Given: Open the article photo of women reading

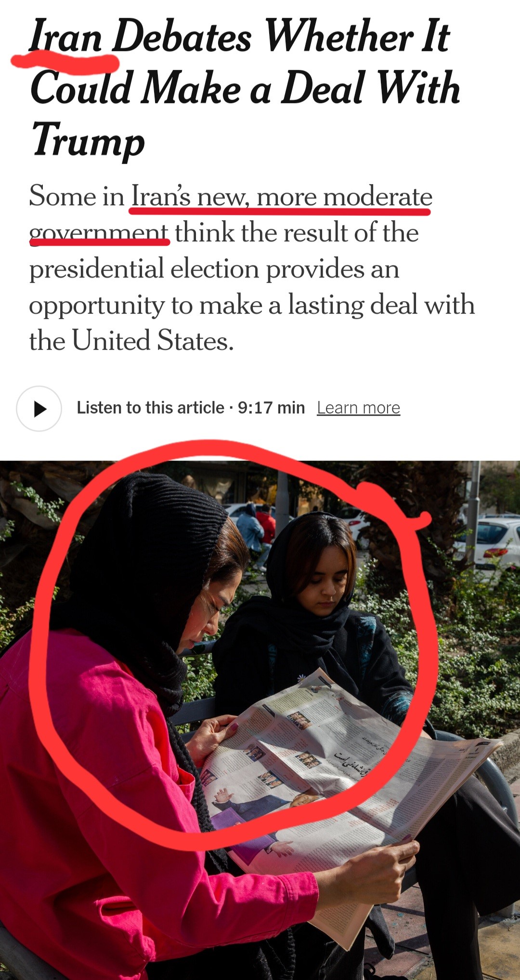Looking at the screenshot, I should pyautogui.click(x=260, y=720).
